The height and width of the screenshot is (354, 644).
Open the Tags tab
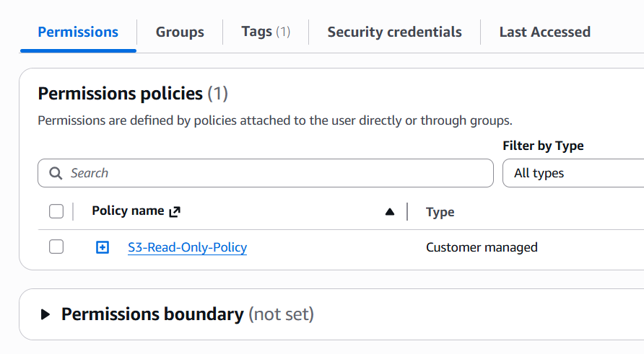pos(266,32)
